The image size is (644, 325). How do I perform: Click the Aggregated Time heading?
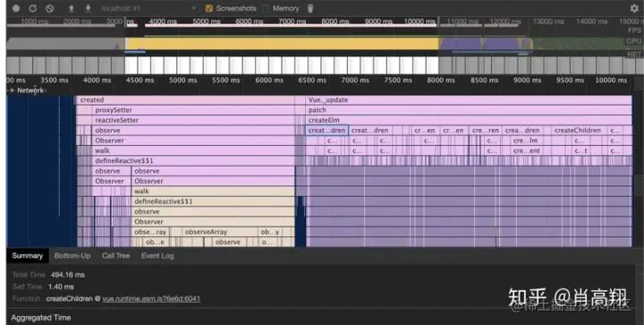pyautogui.click(x=41, y=318)
